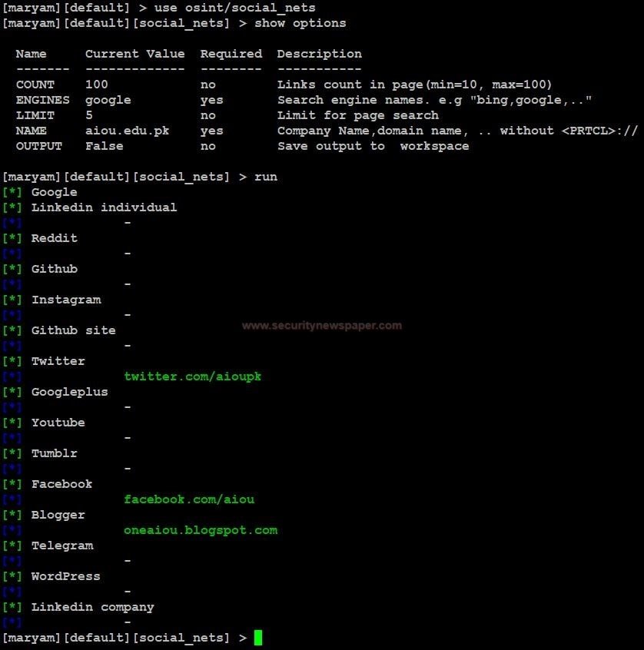
Task: Select the ENGINES value google
Action: coord(108,101)
